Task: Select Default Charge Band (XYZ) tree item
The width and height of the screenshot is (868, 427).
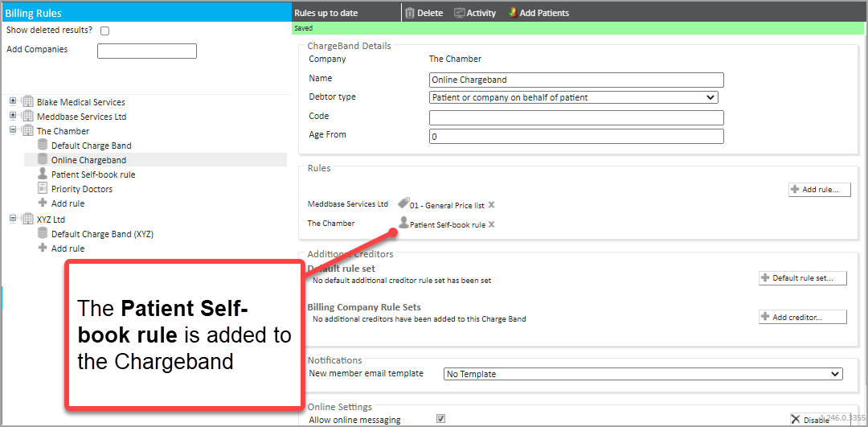Action: coord(102,234)
